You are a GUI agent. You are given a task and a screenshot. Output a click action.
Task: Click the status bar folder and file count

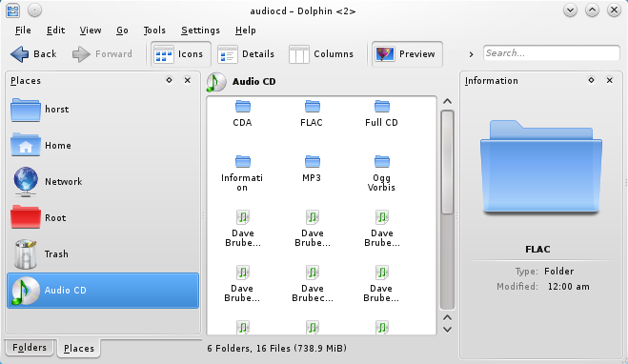(276, 349)
